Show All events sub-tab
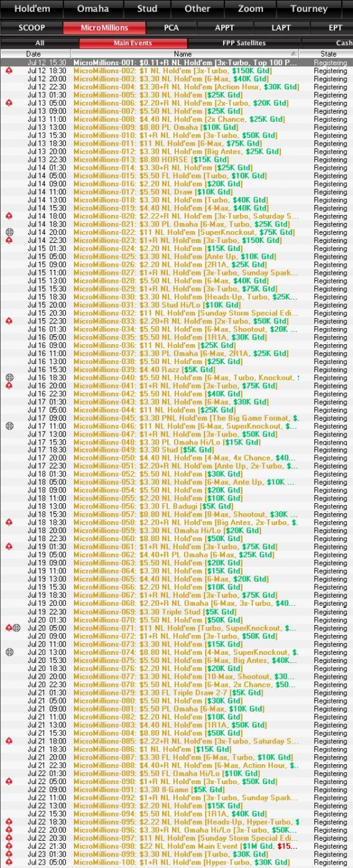The image size is (353, 868). pos(39,43)
